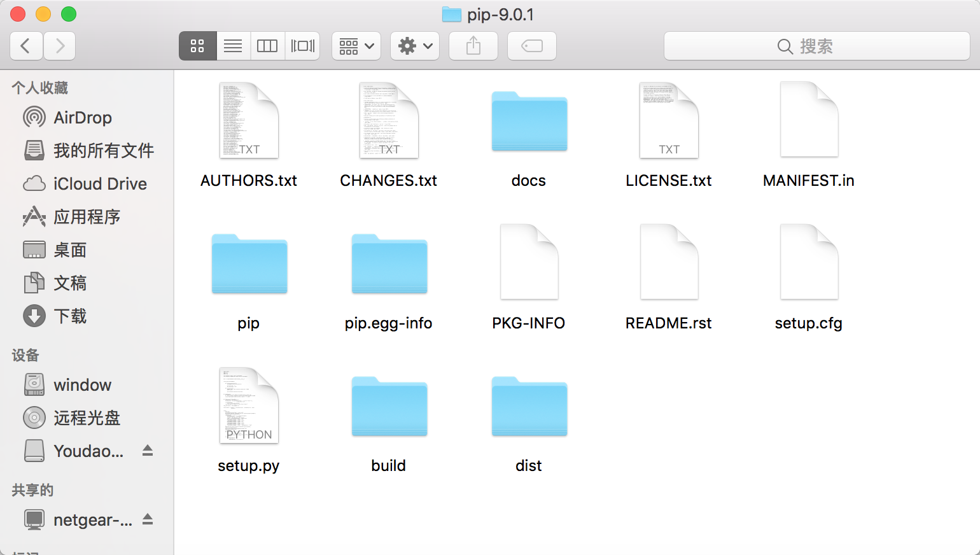Open iCloud Drive from sidebar
Viewport: 980px width, 555px height.
pyautogui.click(x=99, y=184)
